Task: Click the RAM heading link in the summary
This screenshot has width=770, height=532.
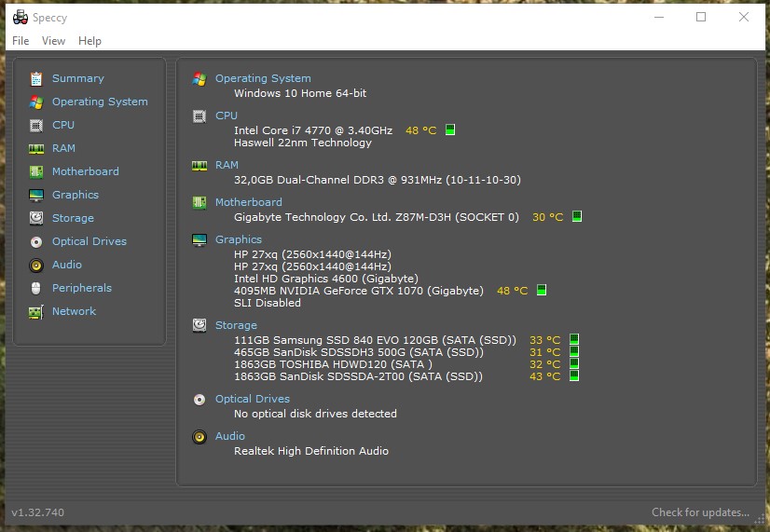Action: pyautogui.click(x=227, y=165)
